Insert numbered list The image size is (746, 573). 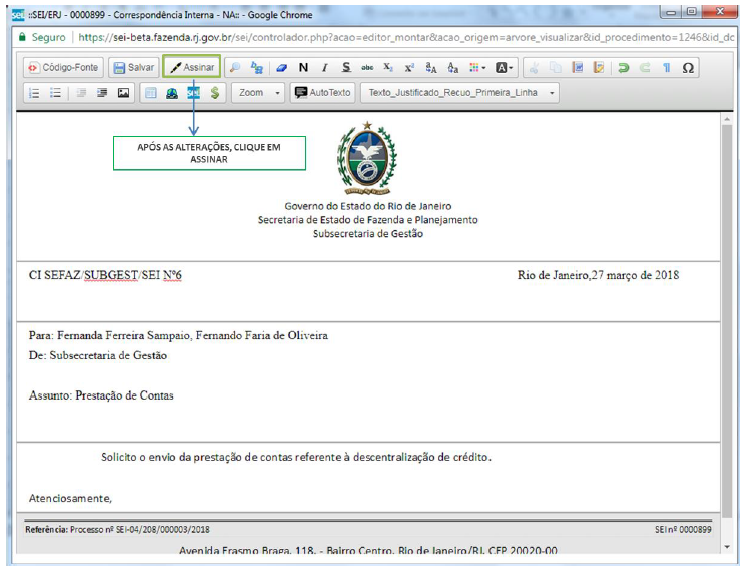[34, 93]
